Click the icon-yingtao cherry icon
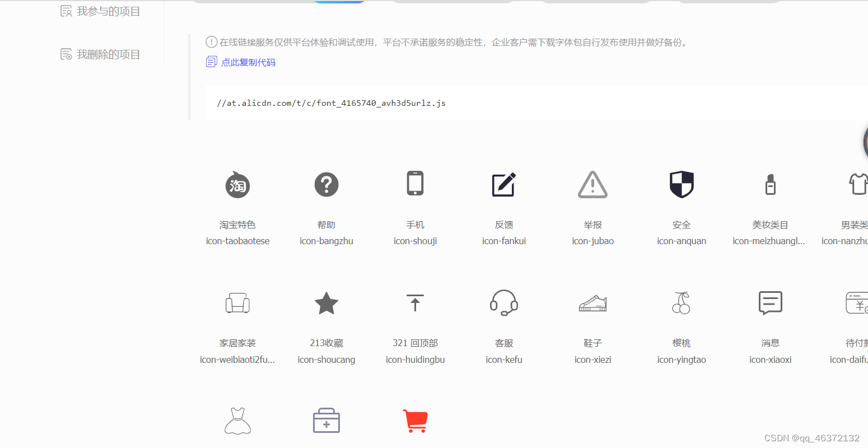Image resolution: width=868 pixels, height=448 pixels. coord(681,303)
